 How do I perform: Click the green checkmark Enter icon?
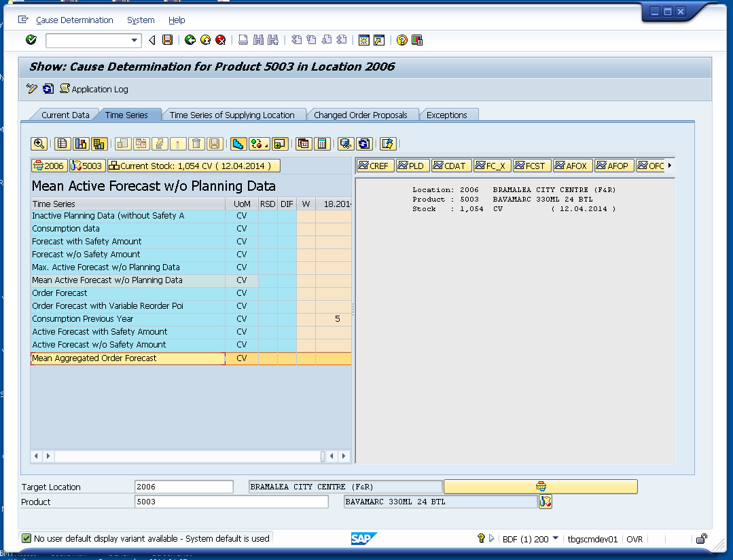(x=31, y=40)
